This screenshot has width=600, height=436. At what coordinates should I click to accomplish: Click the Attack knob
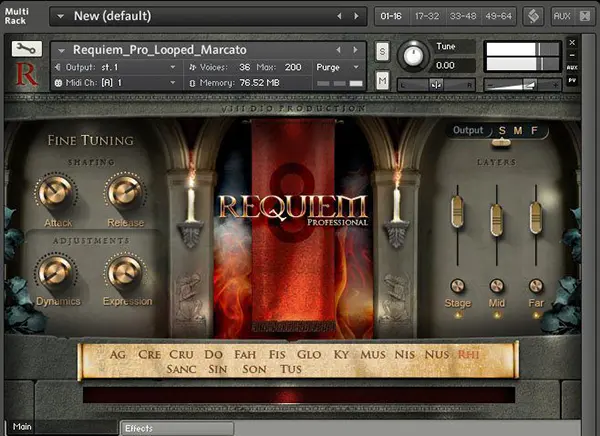[56, 191]
